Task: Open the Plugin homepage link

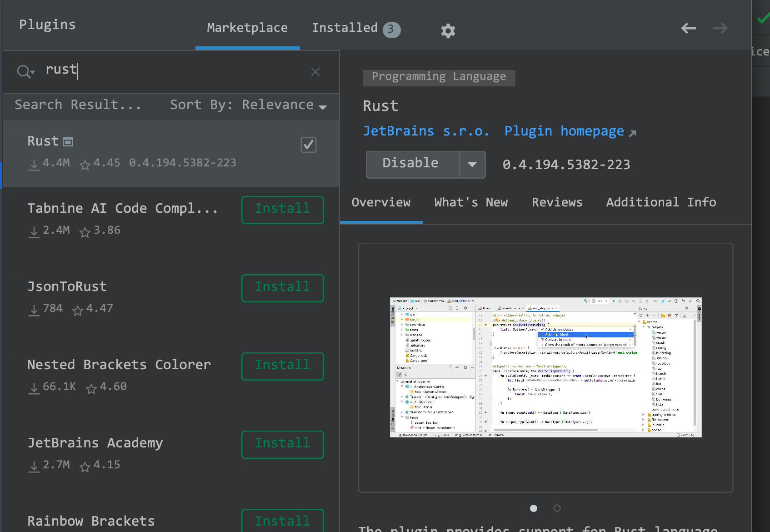Action: click(x=564, y=131)
